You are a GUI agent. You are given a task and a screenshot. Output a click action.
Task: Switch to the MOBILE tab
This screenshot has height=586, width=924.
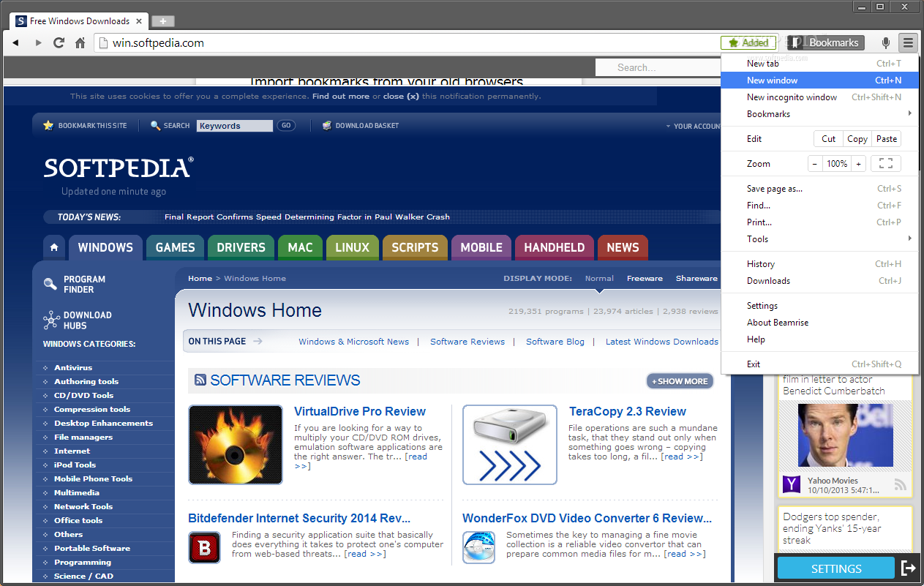click(481, 247)
